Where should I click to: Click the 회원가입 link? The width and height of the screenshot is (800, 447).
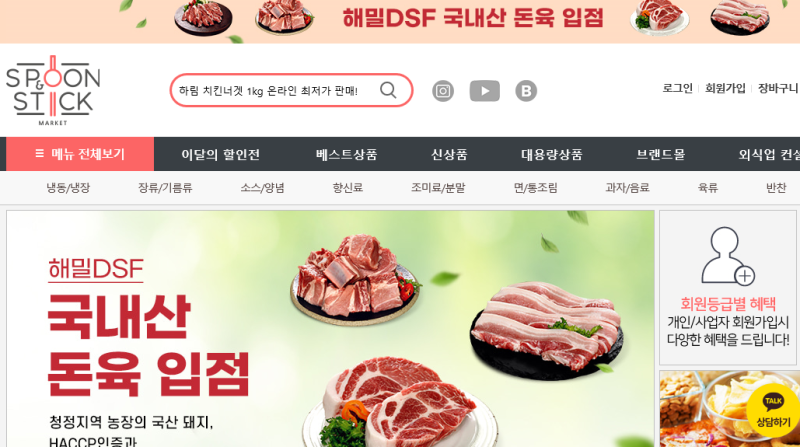pos(725,88)
